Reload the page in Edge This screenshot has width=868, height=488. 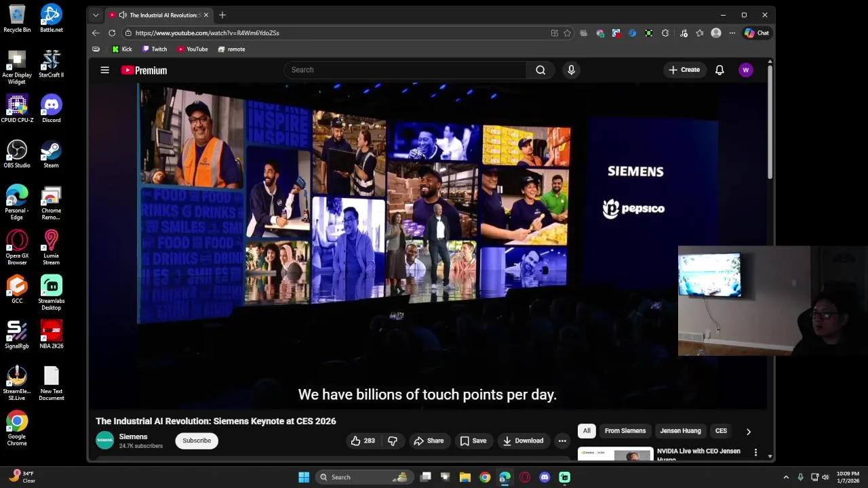pyautogui.click(x=112, y=33)
